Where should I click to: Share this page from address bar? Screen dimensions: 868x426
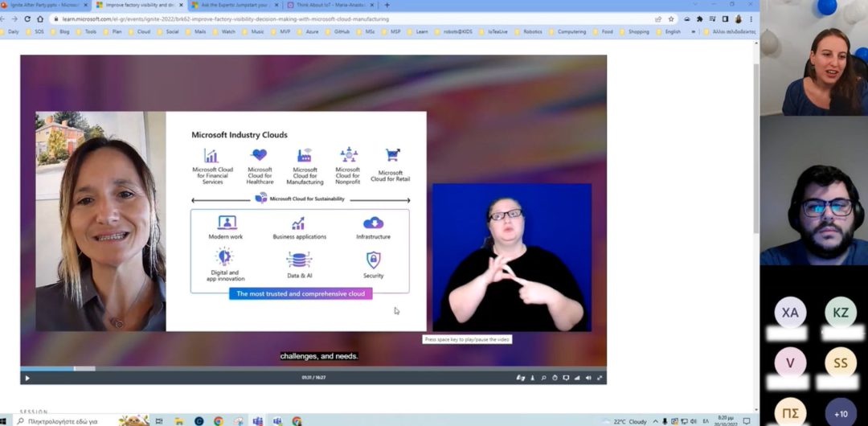[x=658, y=18]
